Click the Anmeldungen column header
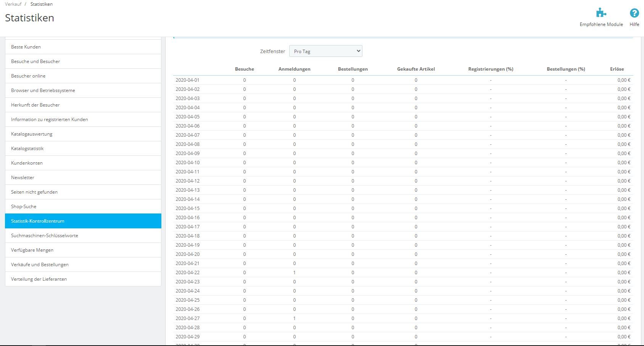 point(295,69)
